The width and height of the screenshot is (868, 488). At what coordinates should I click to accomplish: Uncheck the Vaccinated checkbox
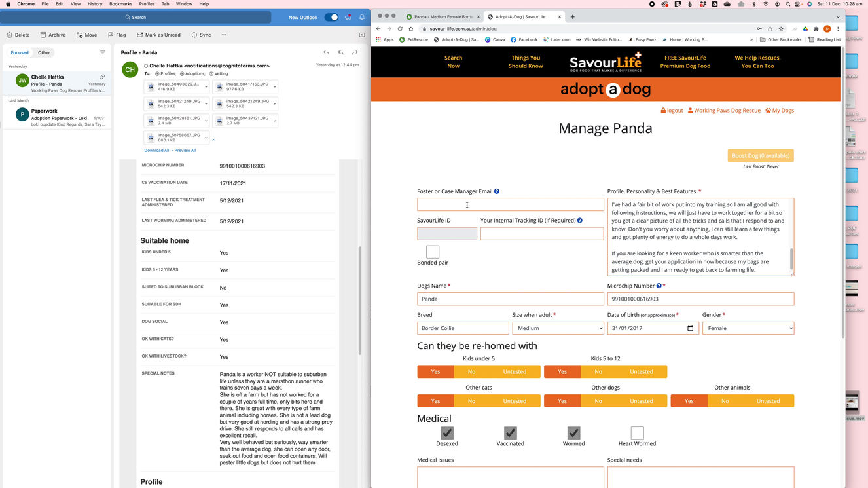tap(511, 433)
